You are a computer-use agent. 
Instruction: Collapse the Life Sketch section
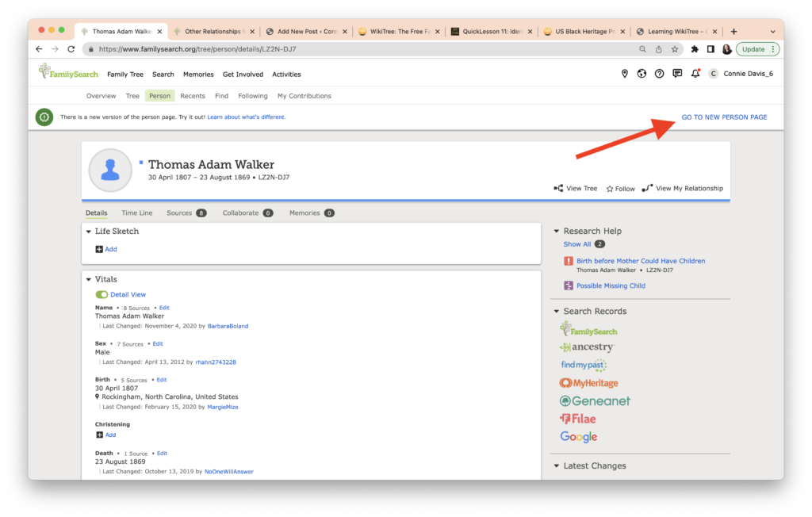89,232
